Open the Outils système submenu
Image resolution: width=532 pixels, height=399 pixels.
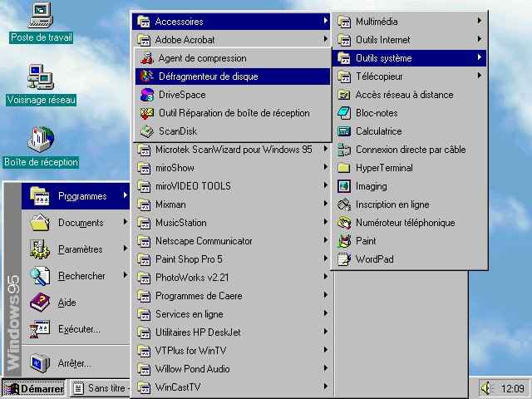click(x=409, y=58)
